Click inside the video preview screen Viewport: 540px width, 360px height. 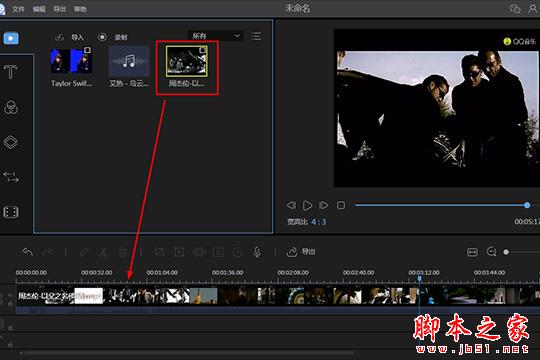[437, 108]
